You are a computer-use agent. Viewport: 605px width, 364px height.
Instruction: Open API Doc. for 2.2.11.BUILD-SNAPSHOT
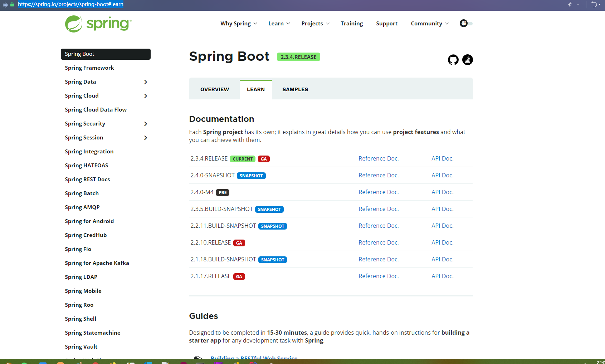[x=443, y=226]
